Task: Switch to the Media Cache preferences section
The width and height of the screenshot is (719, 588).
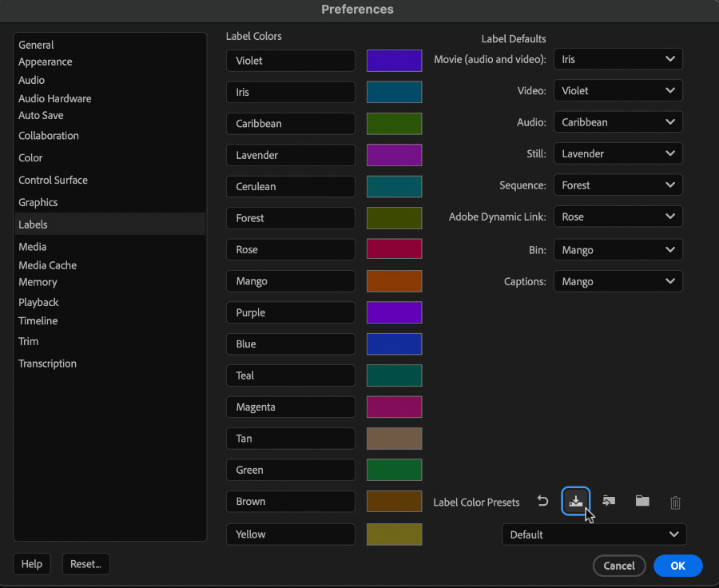Action: click(x=47, y=265)
